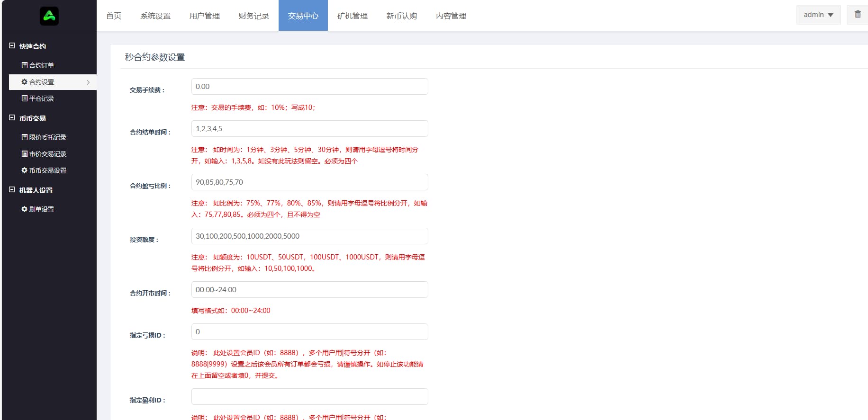Screen dimensions: 868x420
Task: Click the list icon beside 限价委托记录
Action: [25, 137]
